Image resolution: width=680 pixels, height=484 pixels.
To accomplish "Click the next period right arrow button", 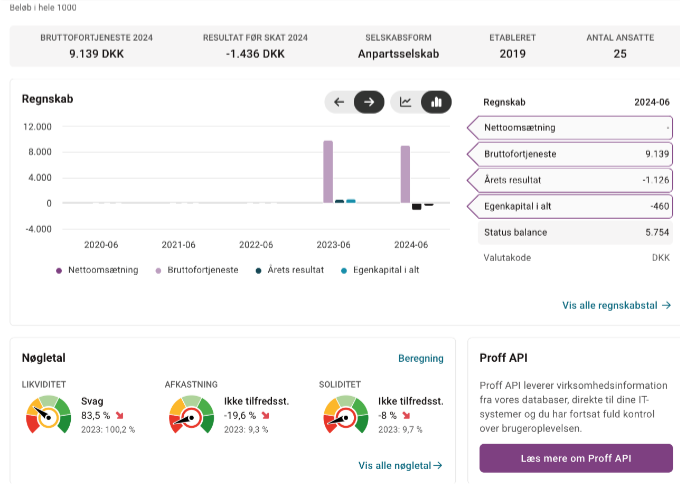I will click(370, 102).
